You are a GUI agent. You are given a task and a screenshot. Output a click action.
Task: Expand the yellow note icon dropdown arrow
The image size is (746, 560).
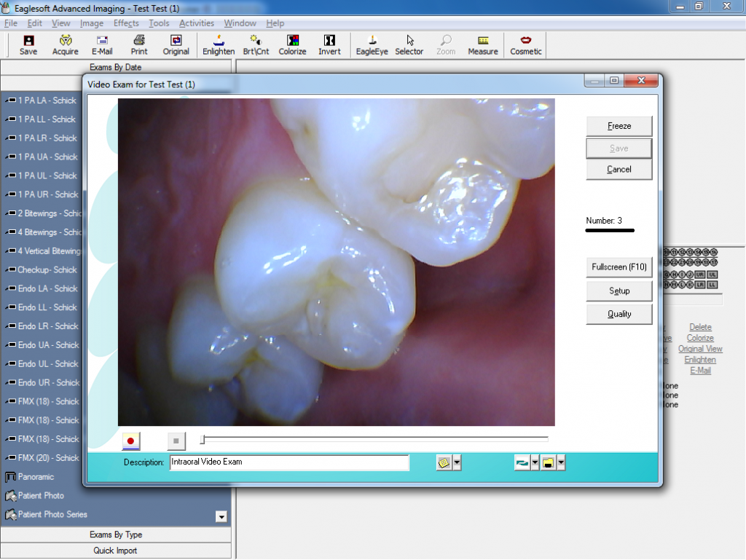coord(457,462)
